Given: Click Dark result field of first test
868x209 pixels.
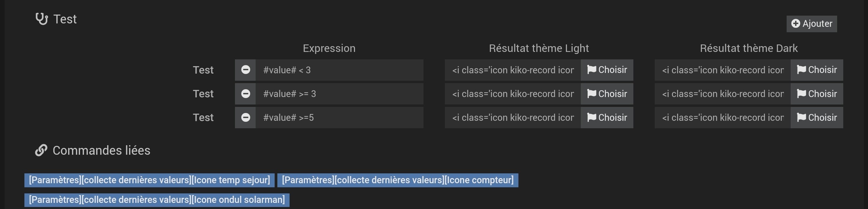Looking at the screenshot, I should [723, 70].
